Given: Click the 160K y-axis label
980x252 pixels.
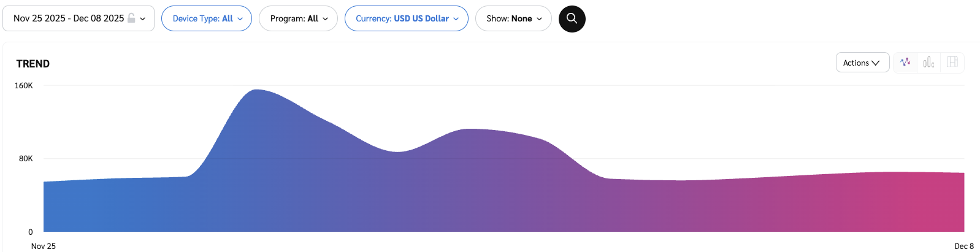Looking at the screenshot, I should [x=24, y=86].
